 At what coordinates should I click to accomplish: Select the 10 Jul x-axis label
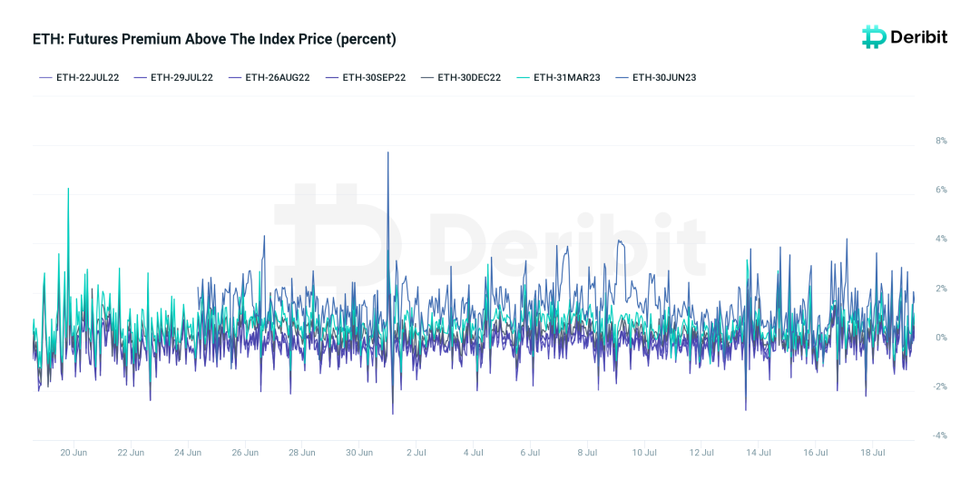[x=644, y=452]
